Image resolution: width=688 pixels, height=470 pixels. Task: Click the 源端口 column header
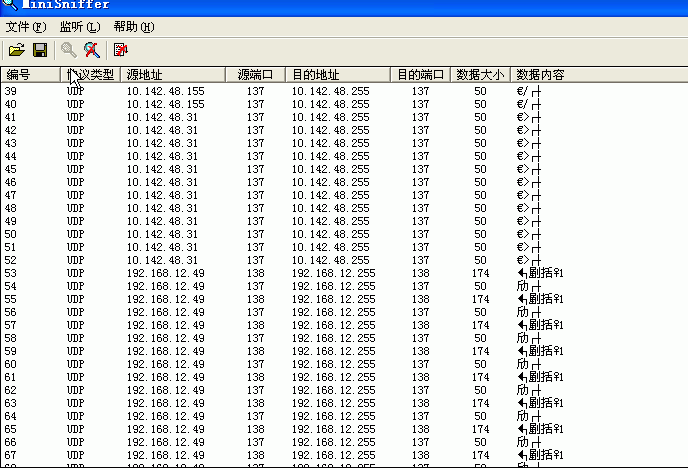tap(255, 75)
